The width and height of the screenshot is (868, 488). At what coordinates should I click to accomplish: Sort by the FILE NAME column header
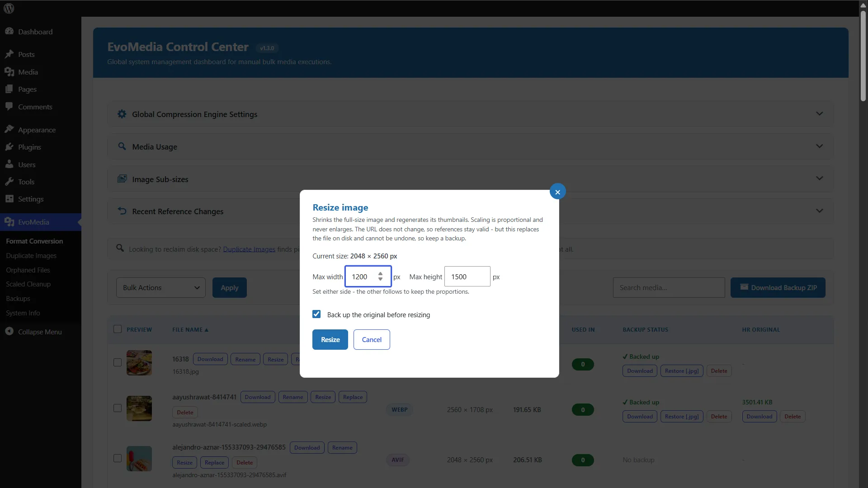click(x=190, y=330)
